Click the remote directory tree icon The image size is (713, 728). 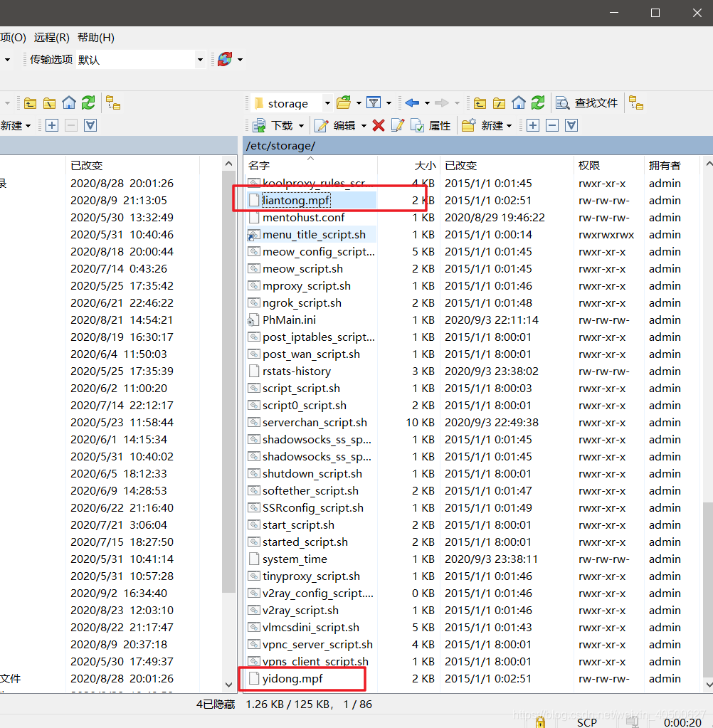(636, 102)
